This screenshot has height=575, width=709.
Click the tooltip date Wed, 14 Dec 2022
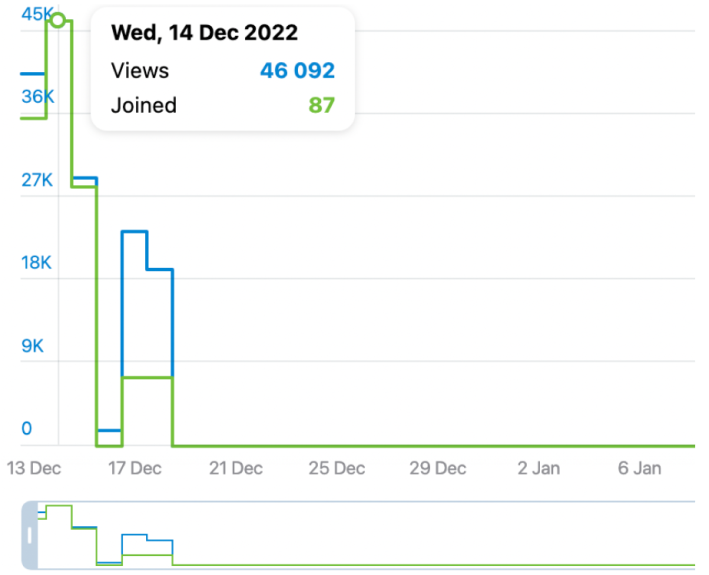pos(204,33)
